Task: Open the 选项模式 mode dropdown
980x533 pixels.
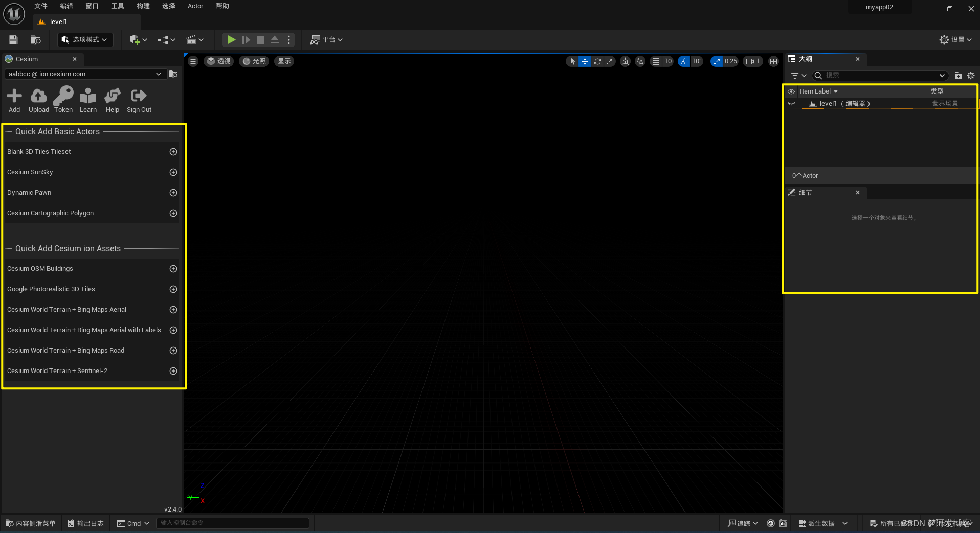Action: coord(84,40)
